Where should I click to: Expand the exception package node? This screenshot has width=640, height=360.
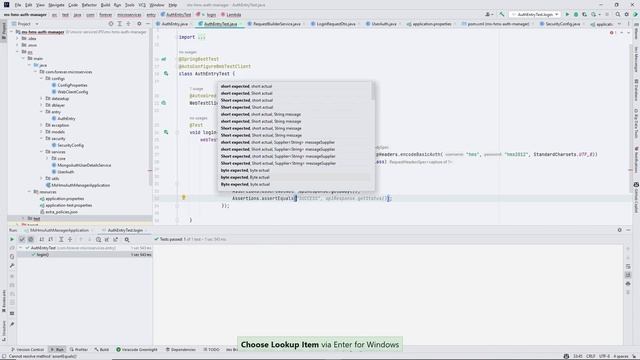42,125
